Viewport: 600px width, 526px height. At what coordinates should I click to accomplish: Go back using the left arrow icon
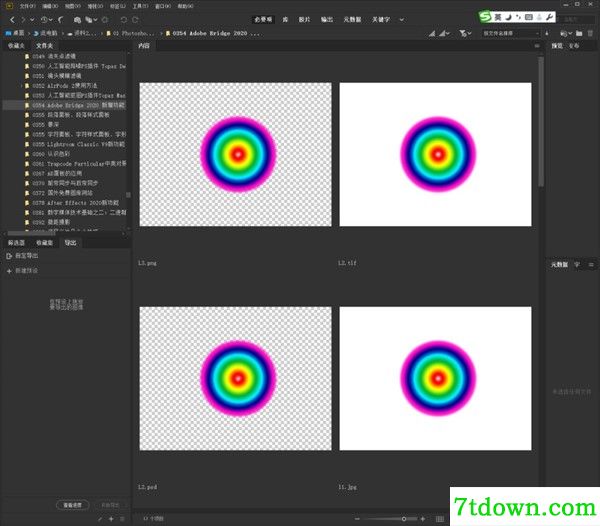[x=12, y=20]
